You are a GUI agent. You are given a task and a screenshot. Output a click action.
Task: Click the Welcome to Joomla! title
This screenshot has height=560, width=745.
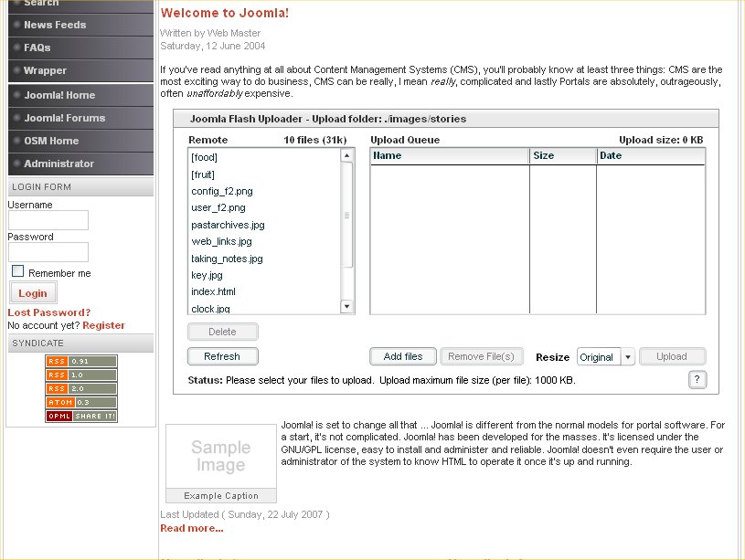(x=224, y=13)
